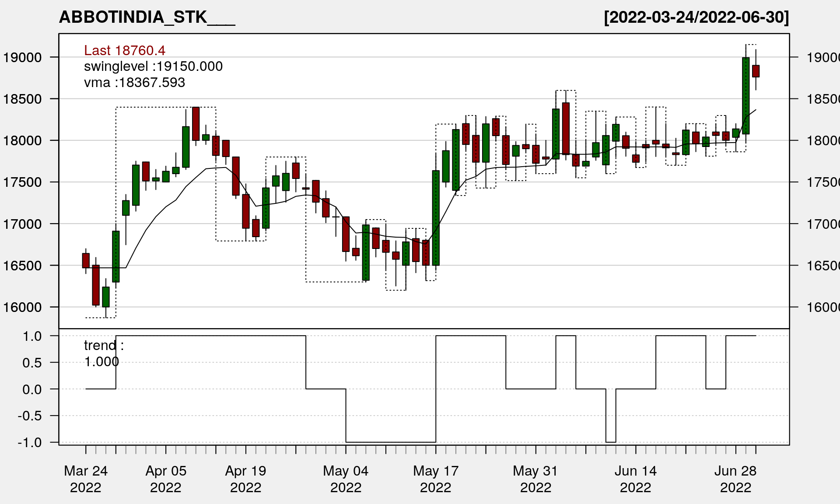
Task: Click the Jun 28 2022 axis label
Action: pyautogui.click(x=735, y=479)
